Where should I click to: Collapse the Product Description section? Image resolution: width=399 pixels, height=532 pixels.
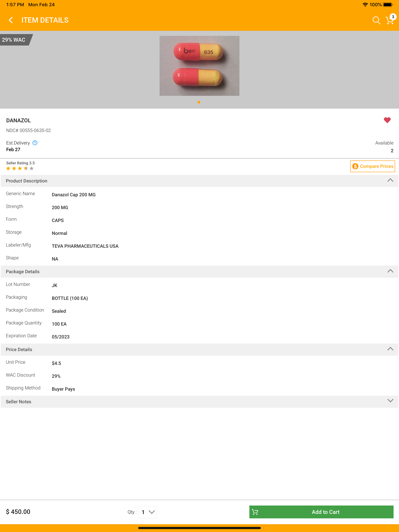point(390,180)
